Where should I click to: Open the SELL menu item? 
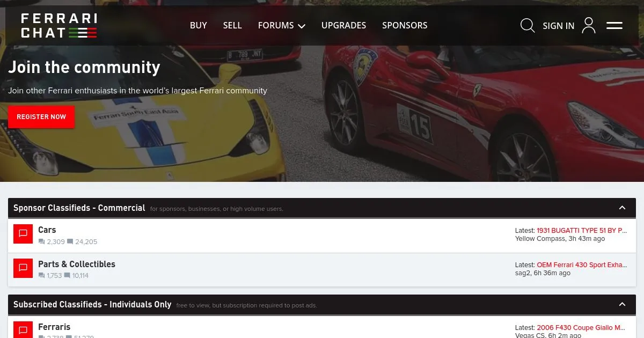coord(232,25)
